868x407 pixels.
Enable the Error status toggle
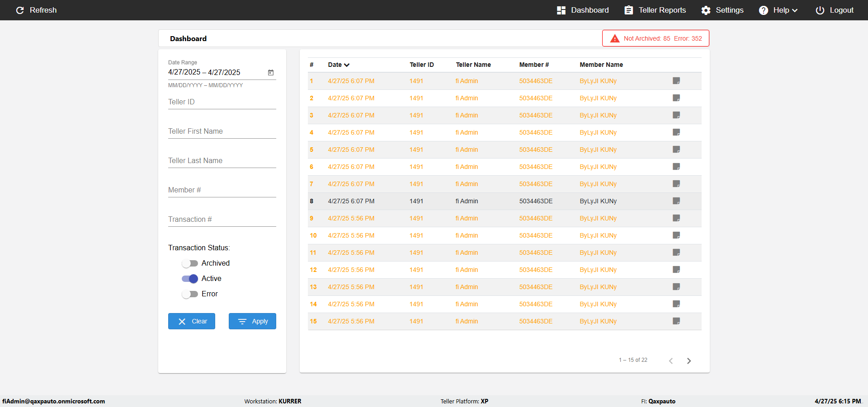(190, 294)
